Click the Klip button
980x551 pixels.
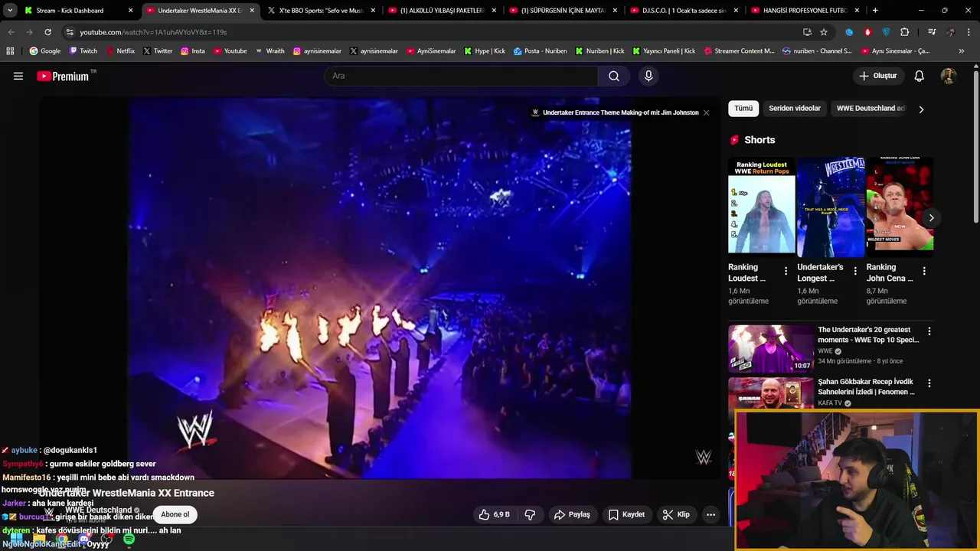[x=676, y=514]
